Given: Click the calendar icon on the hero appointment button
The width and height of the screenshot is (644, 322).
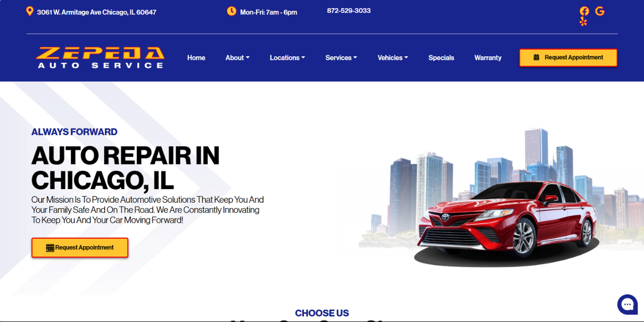Looking at the screenshot, I should (x=49, y=247).
